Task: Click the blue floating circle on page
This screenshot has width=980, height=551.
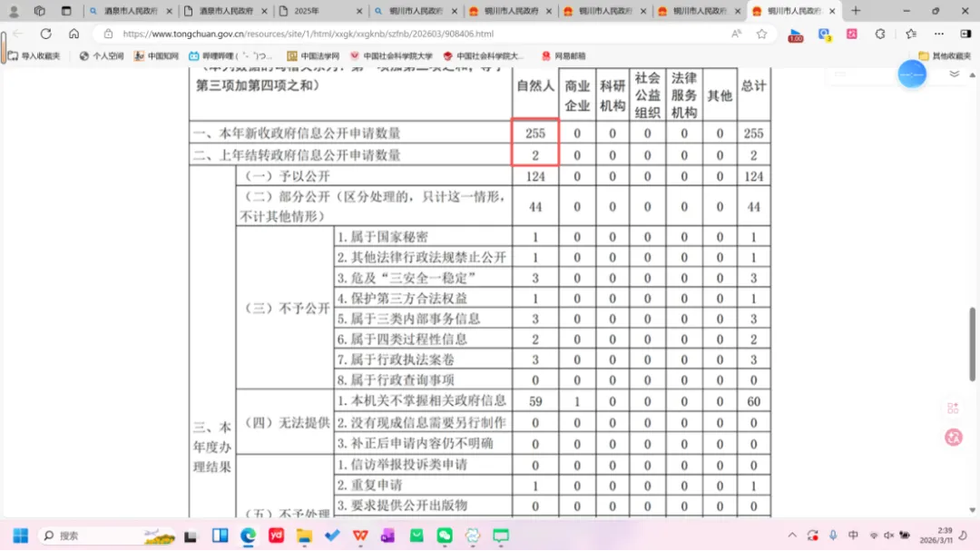Action: (912, 74)
